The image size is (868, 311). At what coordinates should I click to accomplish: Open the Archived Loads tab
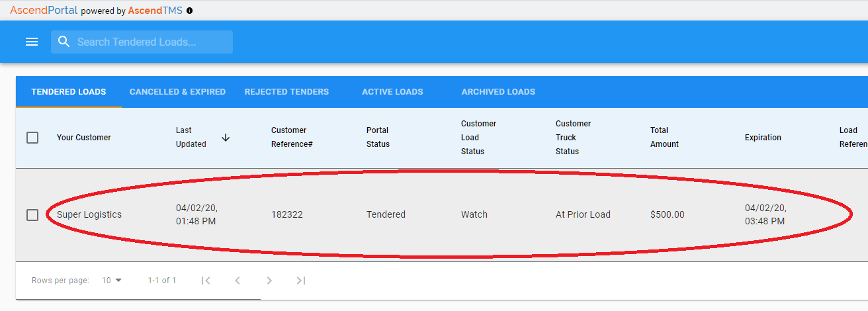click(x=498, y=92)
